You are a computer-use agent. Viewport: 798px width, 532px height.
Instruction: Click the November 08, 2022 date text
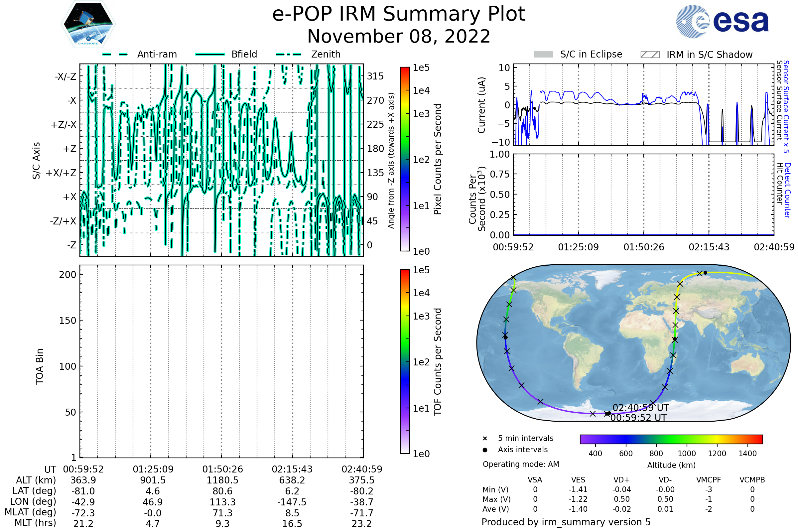pos(399,37)
